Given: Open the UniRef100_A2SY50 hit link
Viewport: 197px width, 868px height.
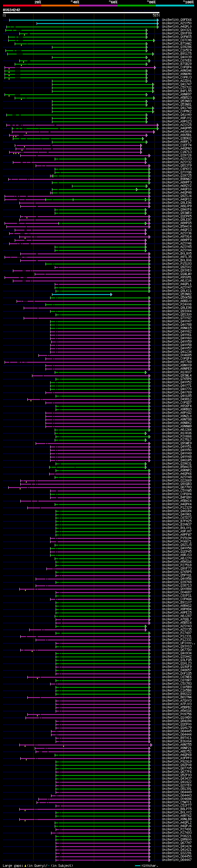Looking at the screenshot, I should pyautogui.click(x=176, y=24).
